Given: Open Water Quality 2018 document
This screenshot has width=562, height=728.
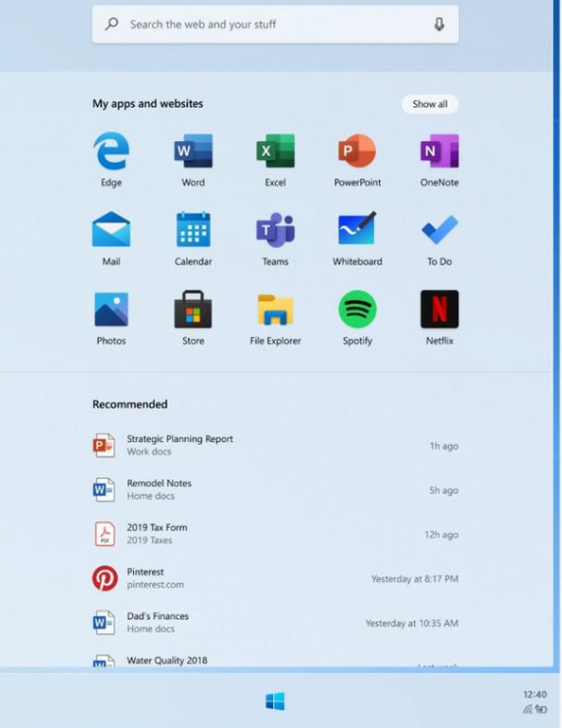Looking at the screenshot, I should (x=275, y=660).
